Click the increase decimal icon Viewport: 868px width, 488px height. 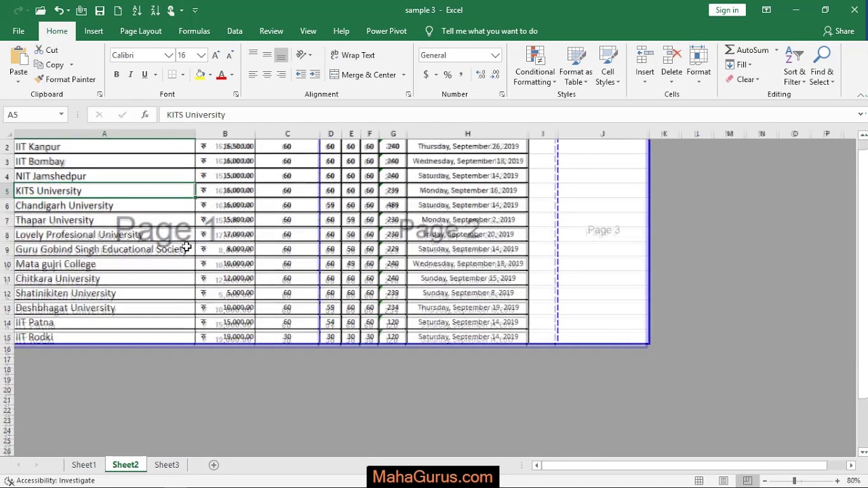481,75
